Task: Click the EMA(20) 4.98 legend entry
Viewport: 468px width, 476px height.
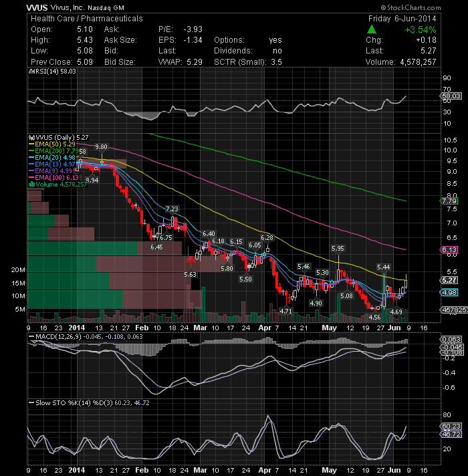Action: pyautogui.click(x=52, y=158)
